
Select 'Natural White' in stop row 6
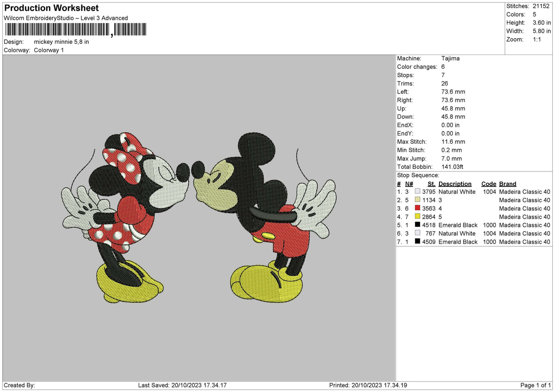(457, 233)
